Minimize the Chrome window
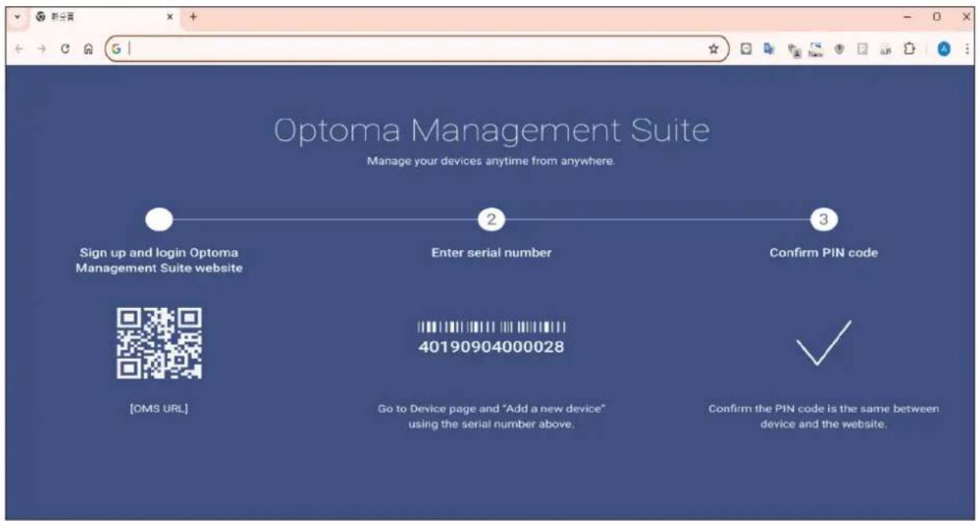 pos(907,16)
